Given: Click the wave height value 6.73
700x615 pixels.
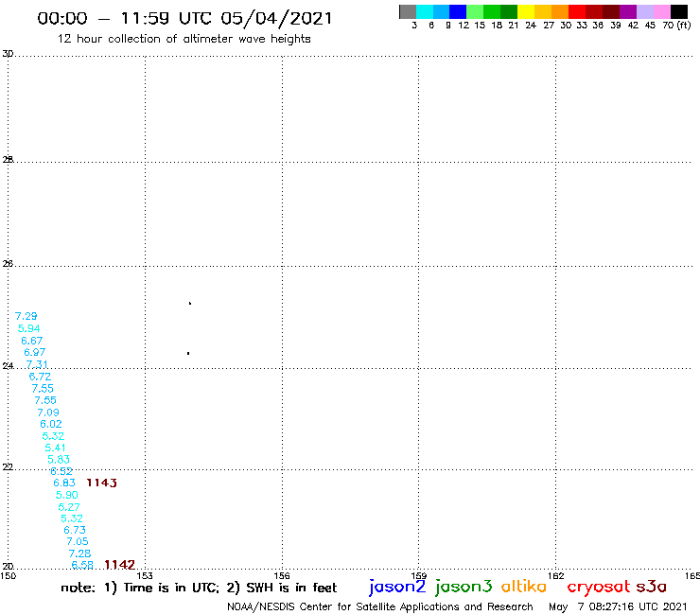Looking at the screenshot, I should (x=75, y=530).
